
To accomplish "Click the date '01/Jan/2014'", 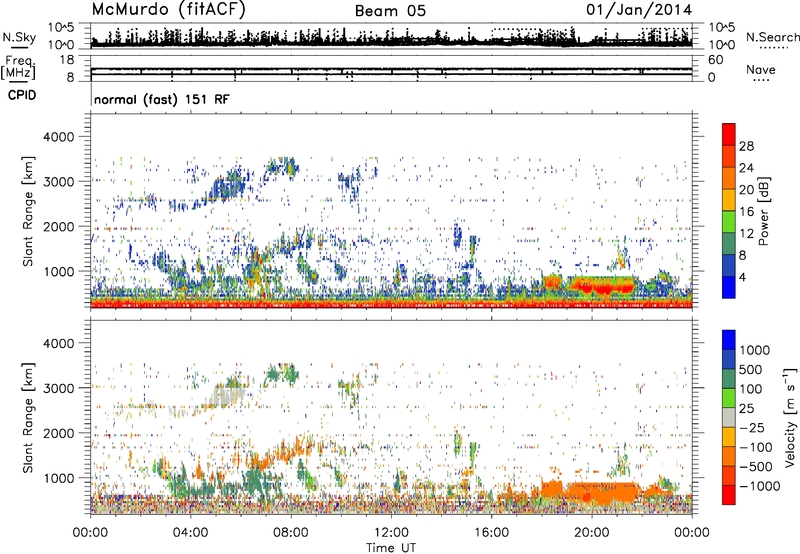I will [639, 10].
